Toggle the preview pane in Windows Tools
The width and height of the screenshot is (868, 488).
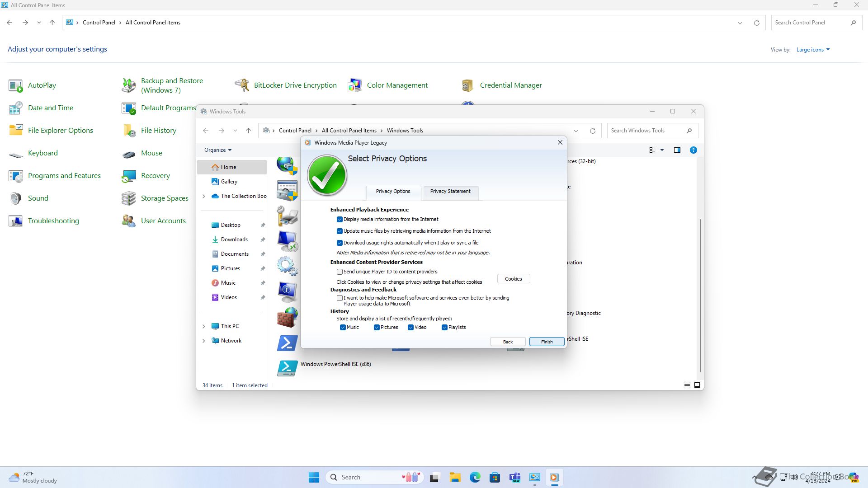click(x=677, y=150)
